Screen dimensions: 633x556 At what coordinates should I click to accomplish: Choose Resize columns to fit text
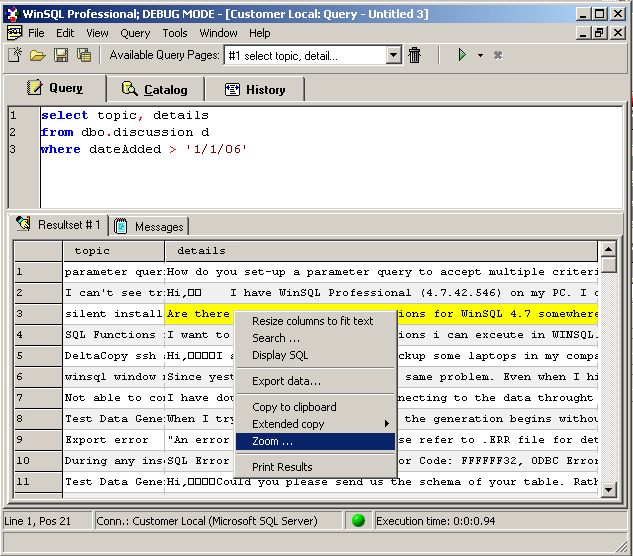(315, 321)
